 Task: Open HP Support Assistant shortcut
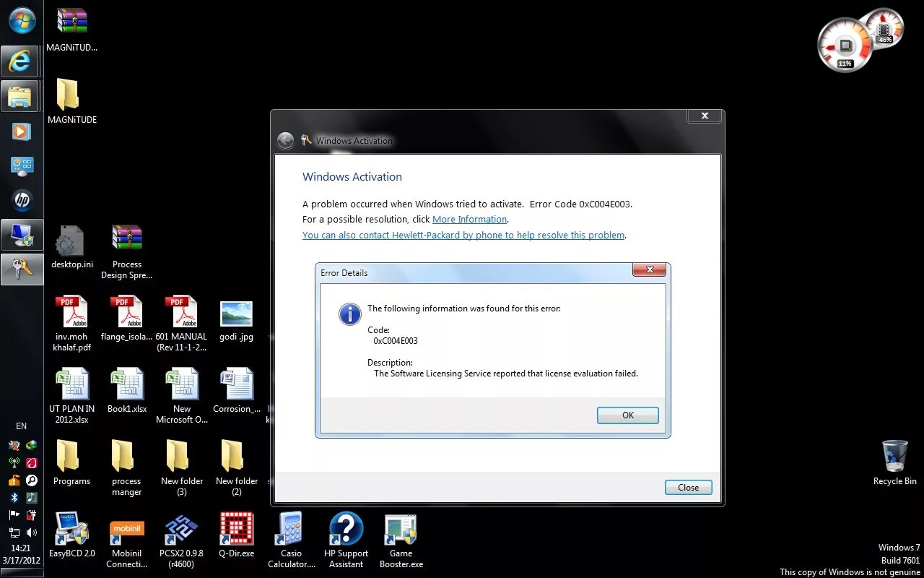tap(346, 540)
